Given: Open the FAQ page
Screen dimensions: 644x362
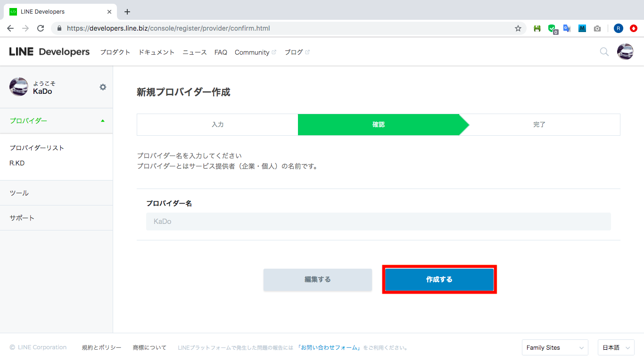Looking at the screenshot, I should (x=221, y=52).
